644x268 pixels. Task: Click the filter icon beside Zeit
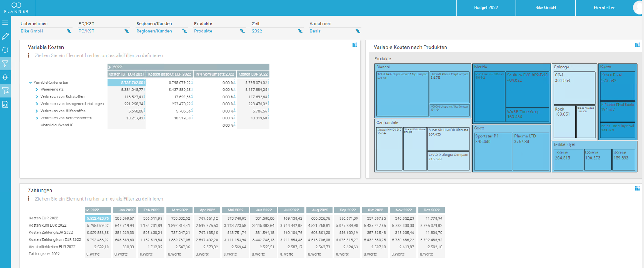300,31
